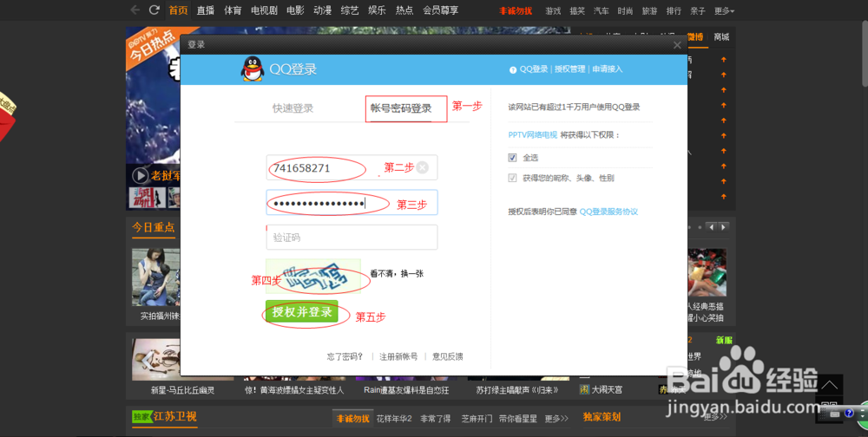Open the 电影 navigation item
Screen dimensions: 868x437
[296, 10]
